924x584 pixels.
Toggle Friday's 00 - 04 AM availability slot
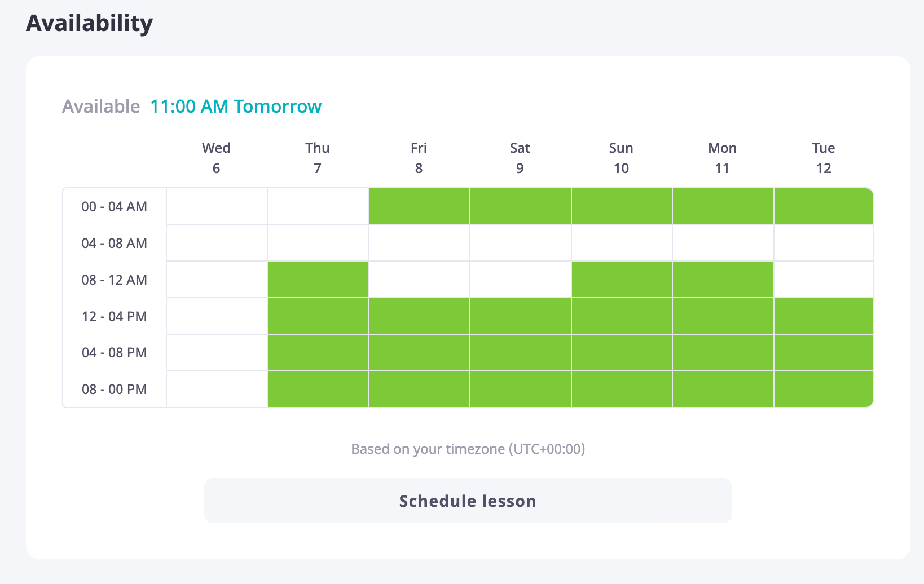[419, 206]
